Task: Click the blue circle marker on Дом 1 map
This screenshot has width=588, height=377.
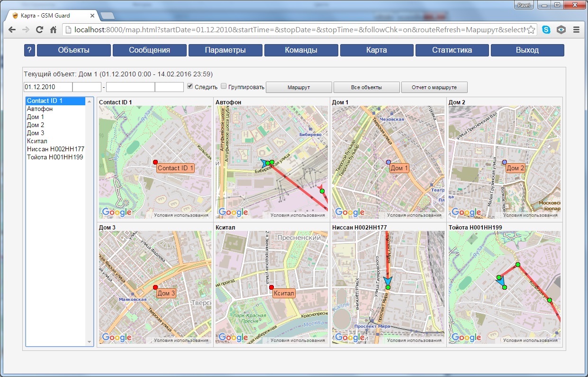Action: [x=389, y=162]
